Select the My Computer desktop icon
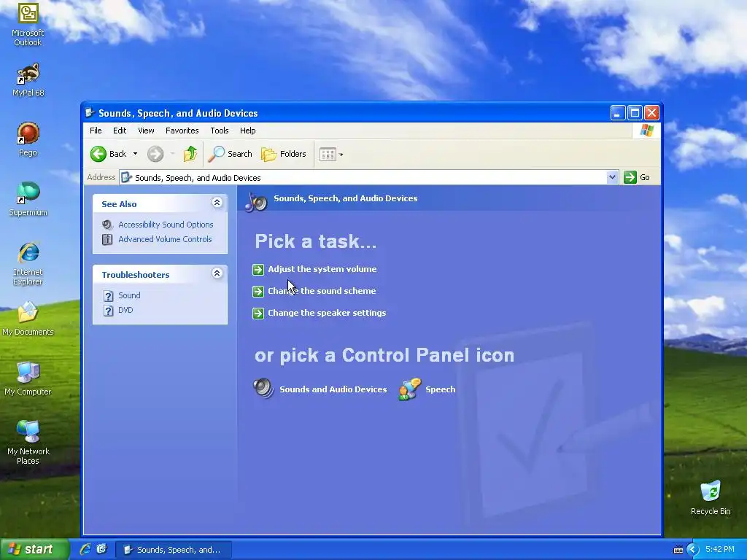The width and height of the screenshot is (747, 560). pos(28,378)
